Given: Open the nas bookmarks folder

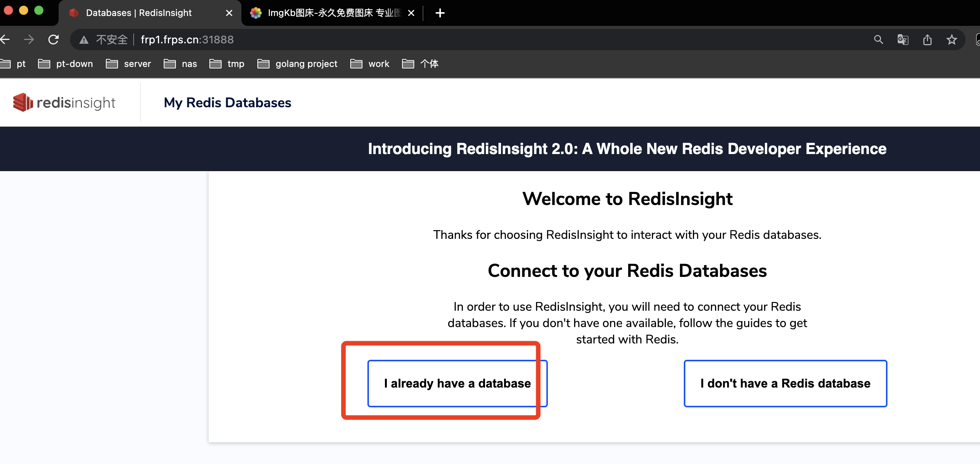Looking at the screenshot, I should pyautogui.click(x=180, y=64).
